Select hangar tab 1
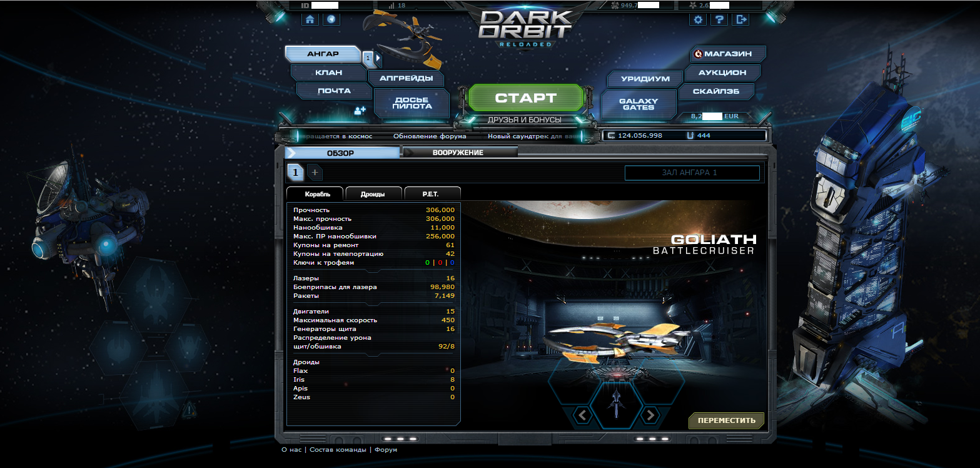Image resolution: width=980 pixels, height=468 pixels. coord(296,172)
